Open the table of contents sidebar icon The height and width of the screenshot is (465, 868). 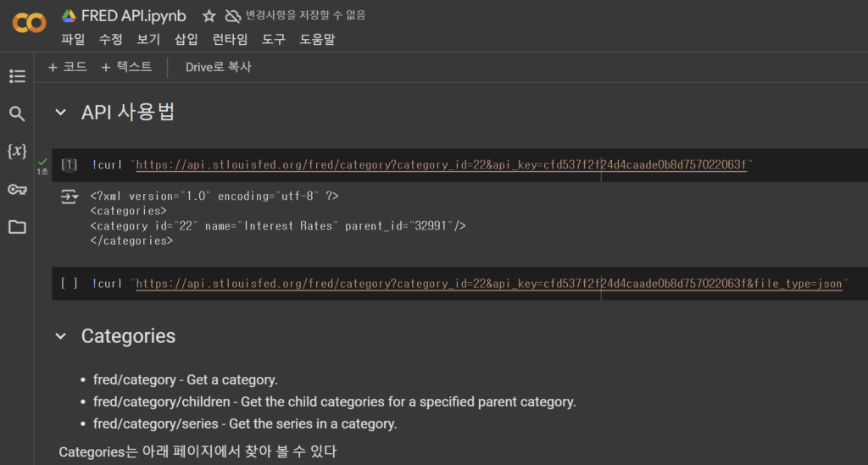[17, 76]
